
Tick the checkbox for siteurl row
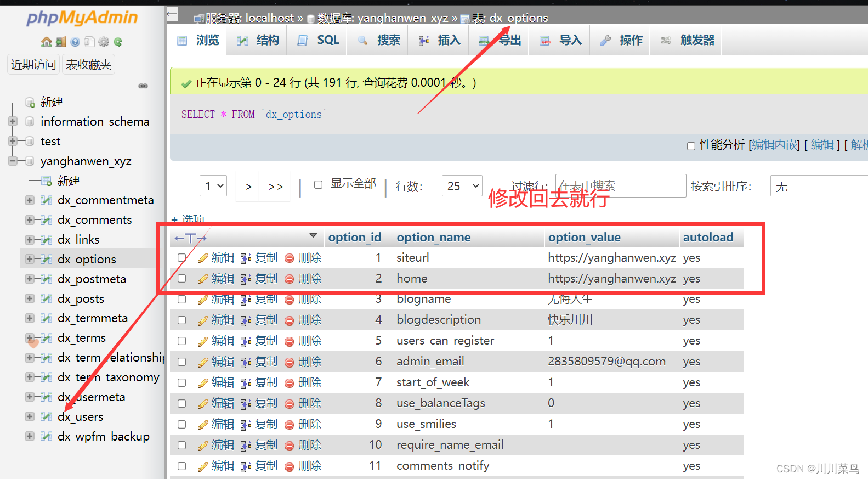click(x=182, y=258)
